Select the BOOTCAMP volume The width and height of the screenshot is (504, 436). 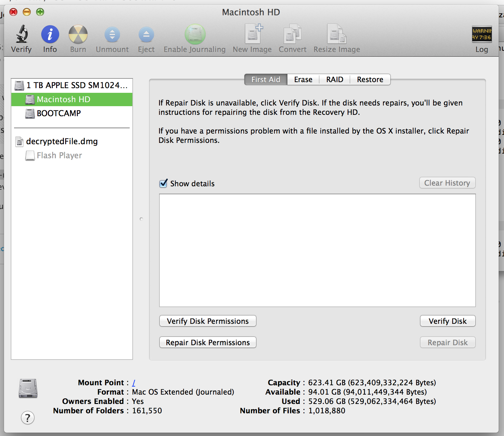click(x=72, y=114)
